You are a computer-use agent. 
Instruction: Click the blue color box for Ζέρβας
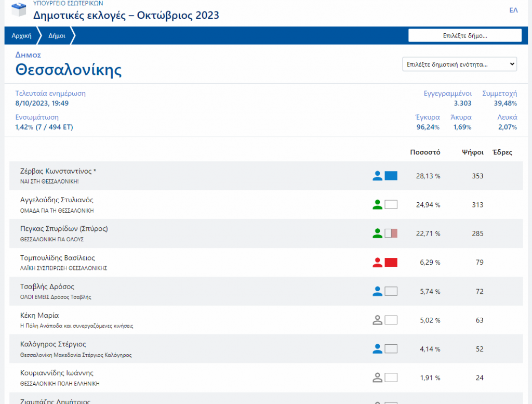click(x=391, y=176)
